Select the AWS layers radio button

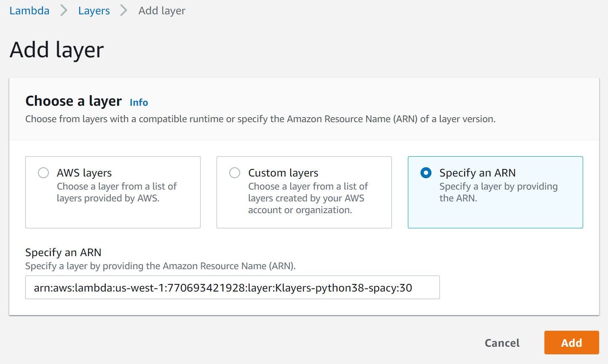43,173
